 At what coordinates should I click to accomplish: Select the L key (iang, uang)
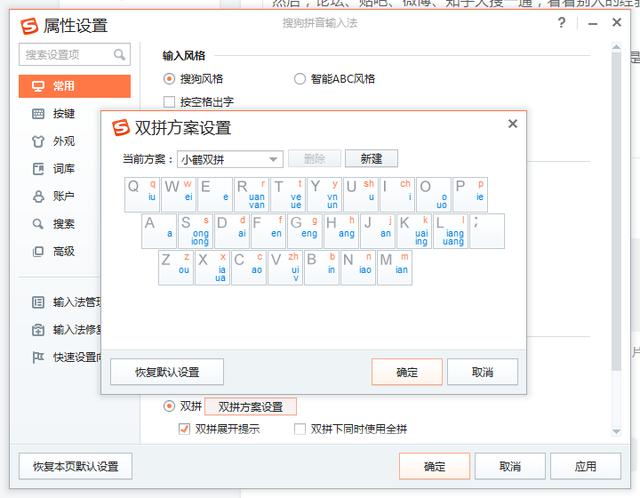pos(451,231)
